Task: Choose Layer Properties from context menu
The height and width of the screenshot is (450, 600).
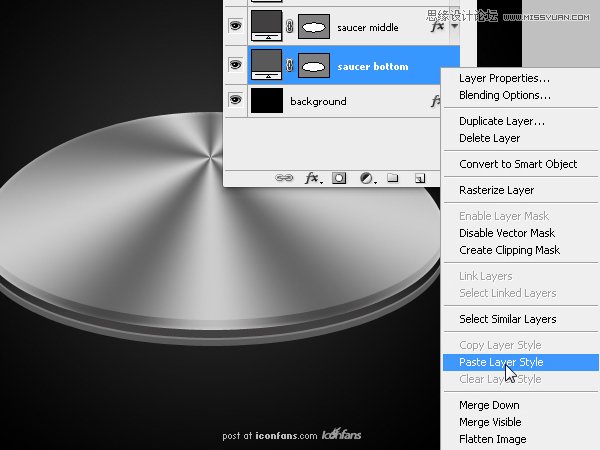Action: 504,78
